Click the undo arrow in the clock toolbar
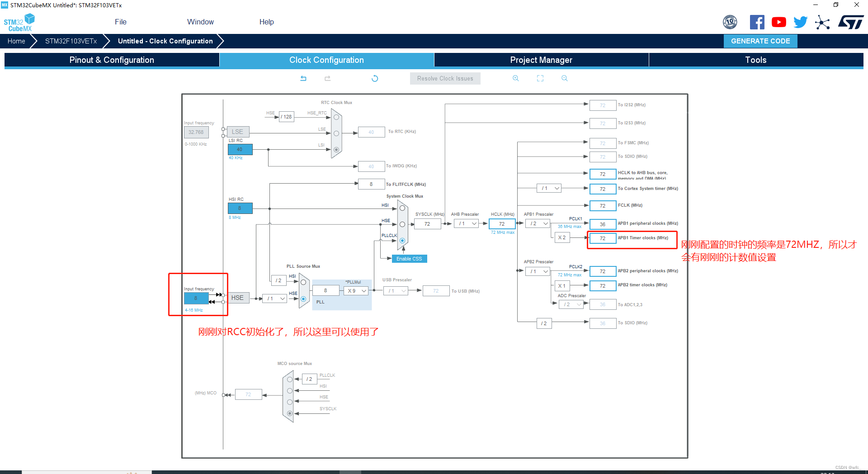868x474 pixels. pyautogui.click(x=303, y=78)
